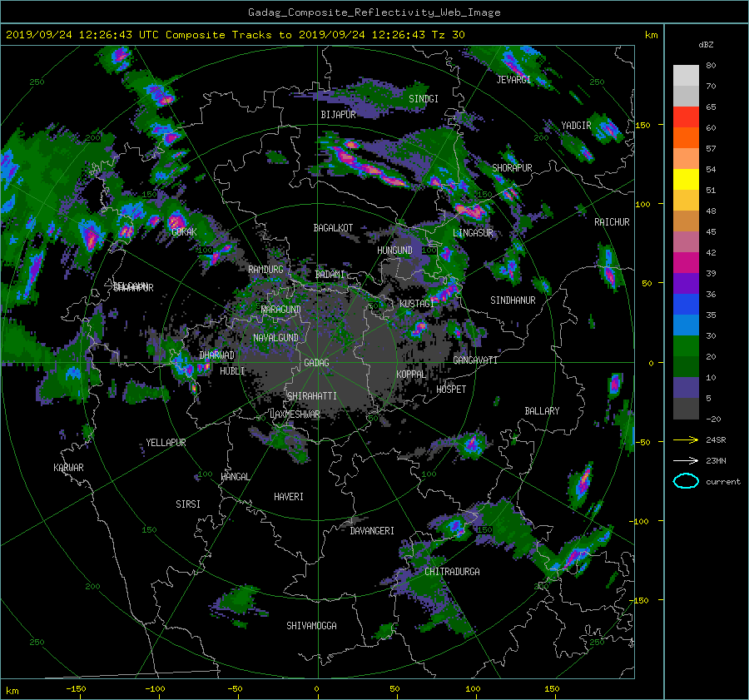Click the UTC Composite Tracks timestamp header
749x700 pixels.
pos(235,35)
